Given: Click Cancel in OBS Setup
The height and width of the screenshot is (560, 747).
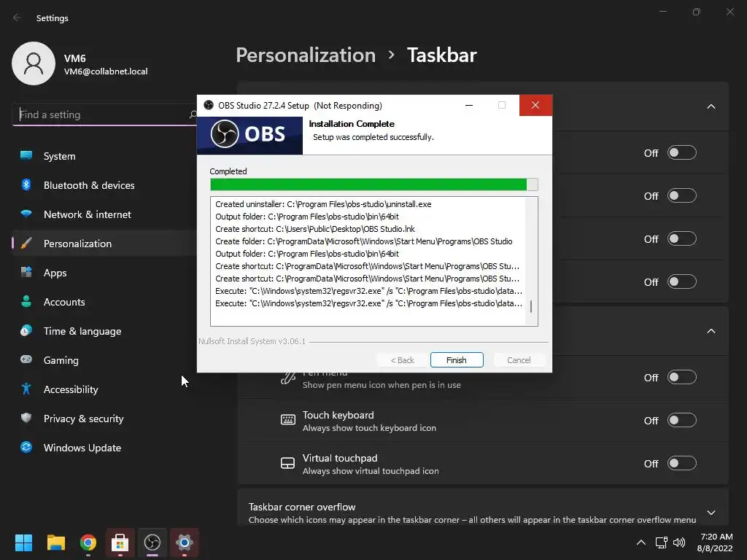Looking at the screenshot, I should (519, 360).
